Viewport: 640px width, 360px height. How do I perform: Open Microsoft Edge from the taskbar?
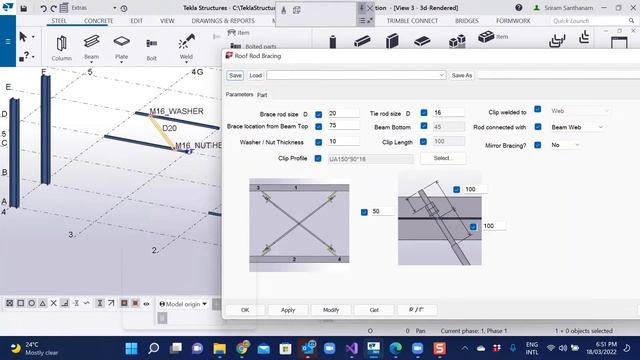tap(395, 349)
